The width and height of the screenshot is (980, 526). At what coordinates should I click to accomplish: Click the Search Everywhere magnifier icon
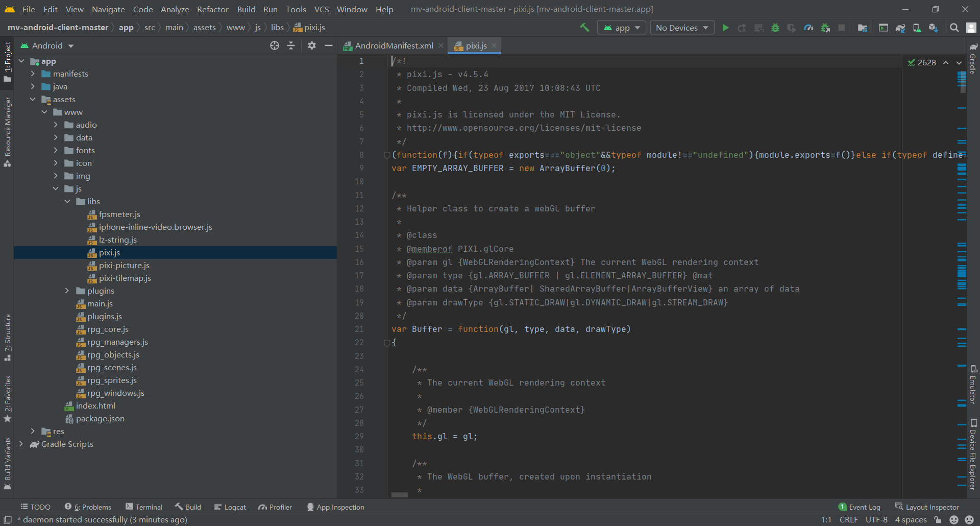[954, 28]
